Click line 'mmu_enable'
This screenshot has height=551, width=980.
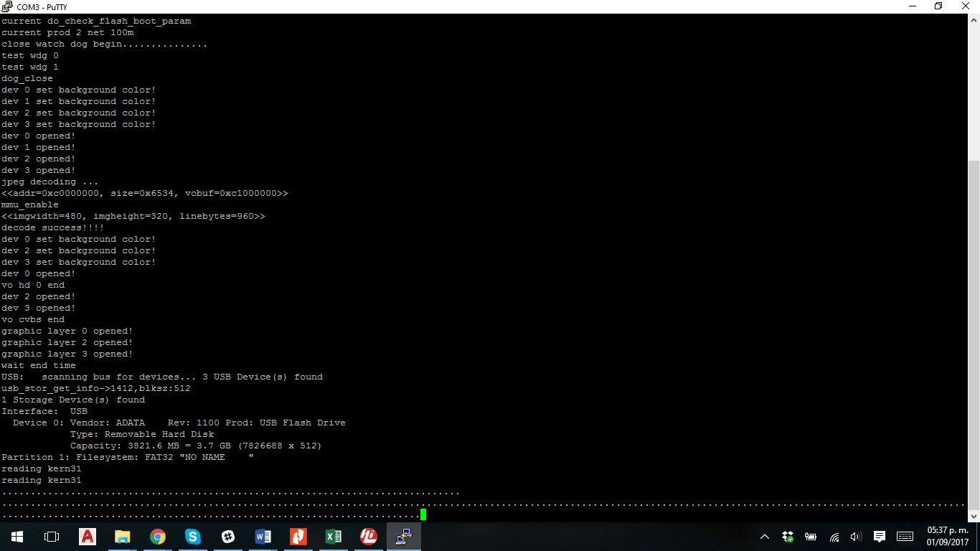click(x=30, y=204)
